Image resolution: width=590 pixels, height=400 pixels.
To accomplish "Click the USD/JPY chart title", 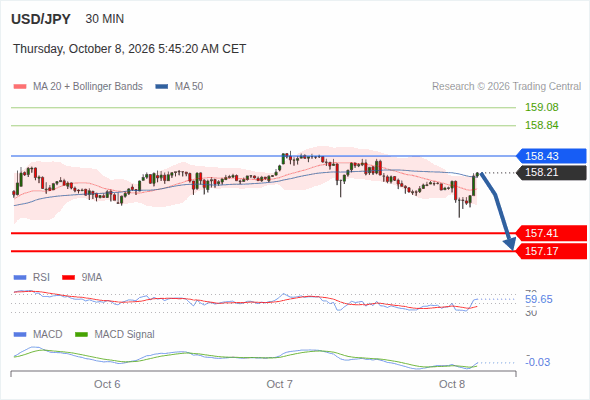I will [41, 19].
